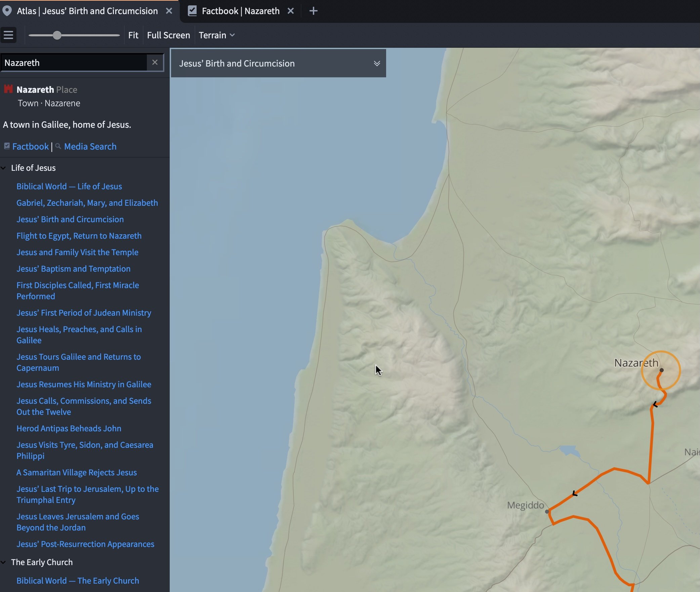Open Biblical World — The Early Church
Screen dimensions: 700x592
tap(78, 581)
